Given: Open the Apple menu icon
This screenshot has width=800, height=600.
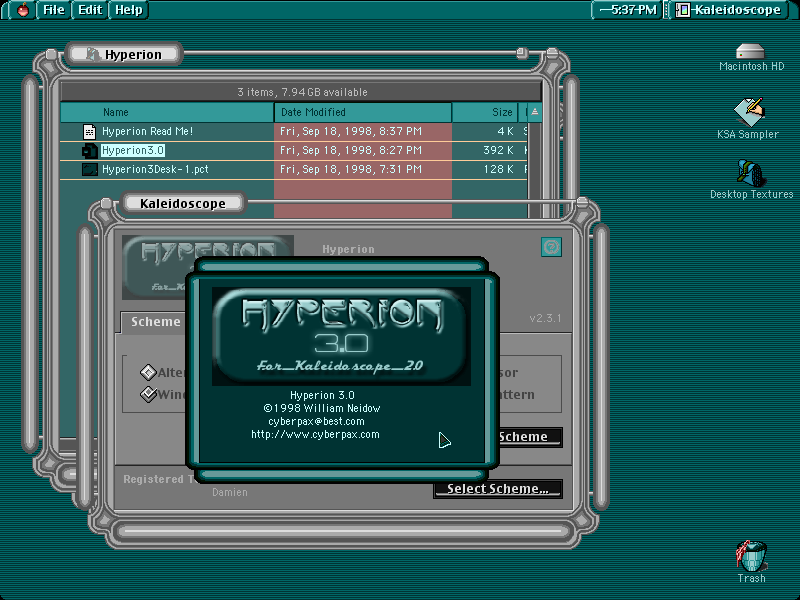Looking at the screenshot, I should (x=23, y=10).
